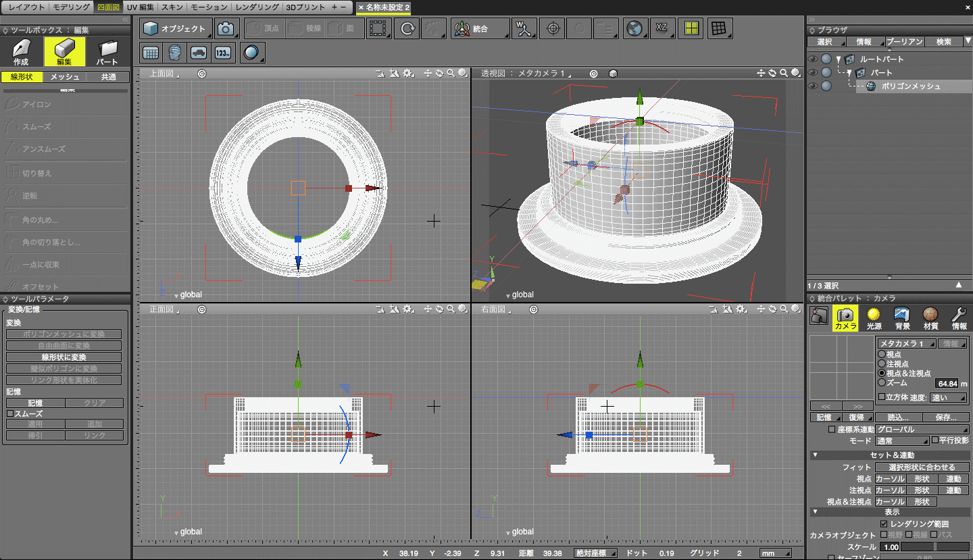Click the four-view layout icon

coord(691,28)
